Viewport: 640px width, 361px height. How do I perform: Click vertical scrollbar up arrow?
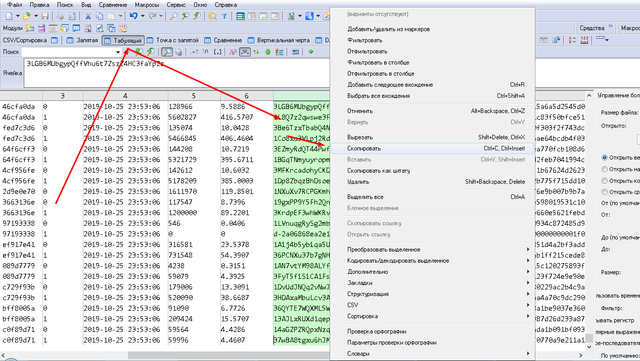coord(589,95)
